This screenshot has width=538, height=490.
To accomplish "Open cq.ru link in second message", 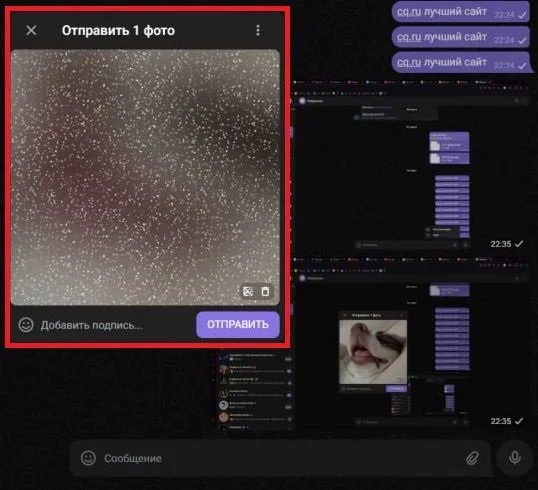I will click(x=409, y=37).
